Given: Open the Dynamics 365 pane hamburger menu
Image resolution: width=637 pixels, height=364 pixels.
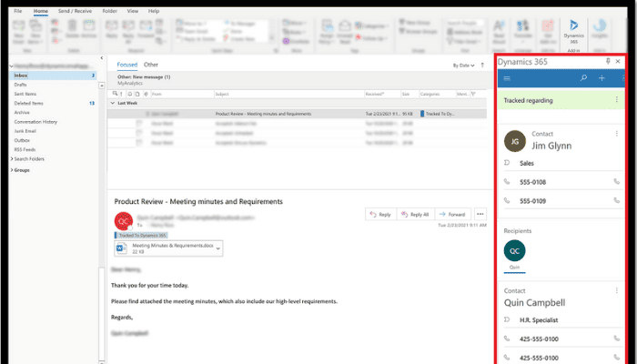Looking at the screenshot, I should click(x=507, y=78).
